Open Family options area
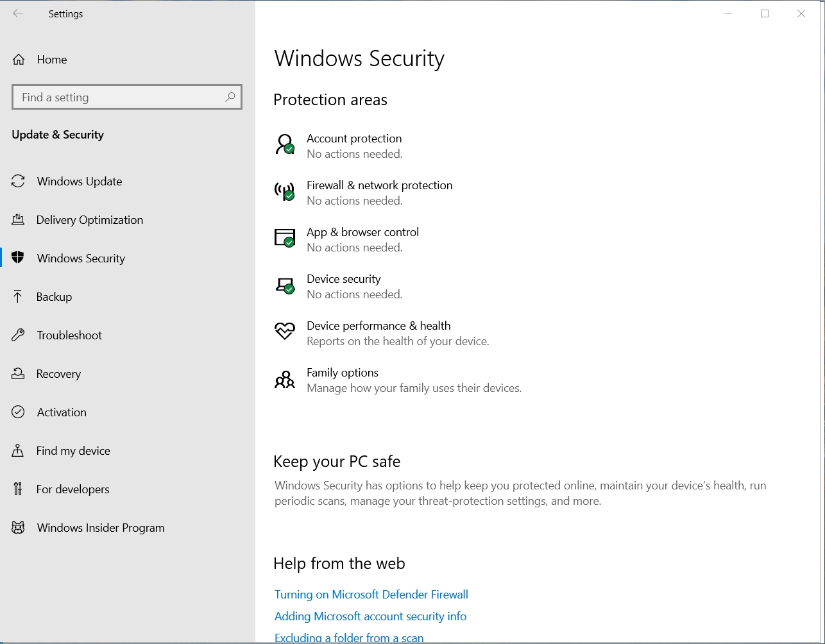Image resolution: width=825 pixels, height=644 pixels. click(398, 380)
